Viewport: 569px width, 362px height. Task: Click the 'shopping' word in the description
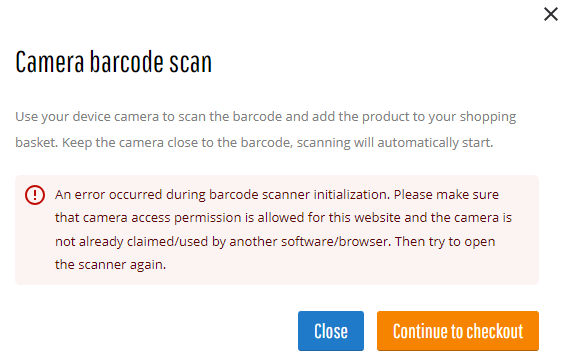point(488,117)
